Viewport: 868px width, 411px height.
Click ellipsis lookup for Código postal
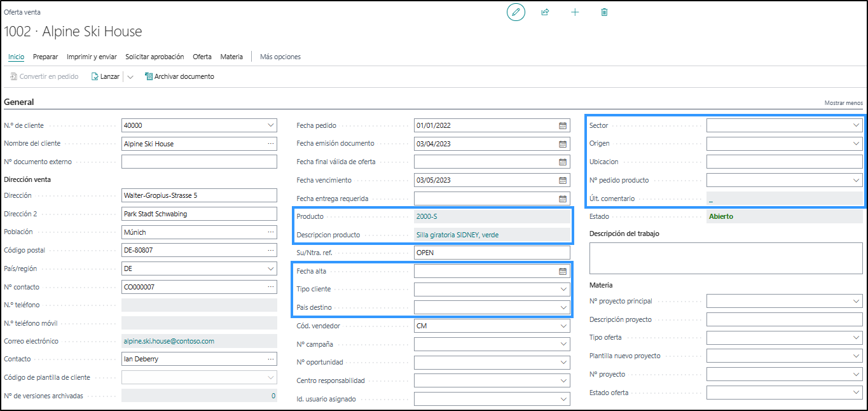pos(271,250)
